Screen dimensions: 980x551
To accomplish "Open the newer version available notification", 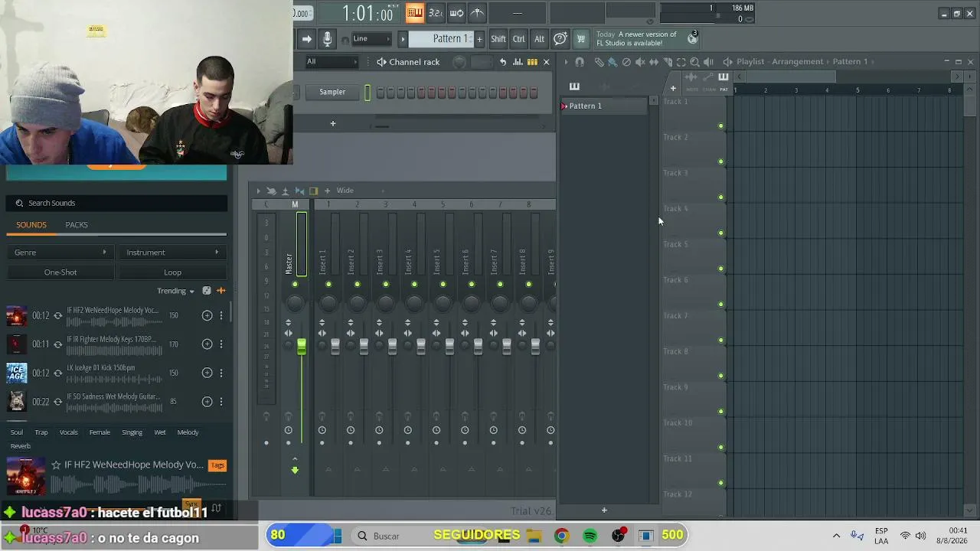I will (x=647, y=39).
